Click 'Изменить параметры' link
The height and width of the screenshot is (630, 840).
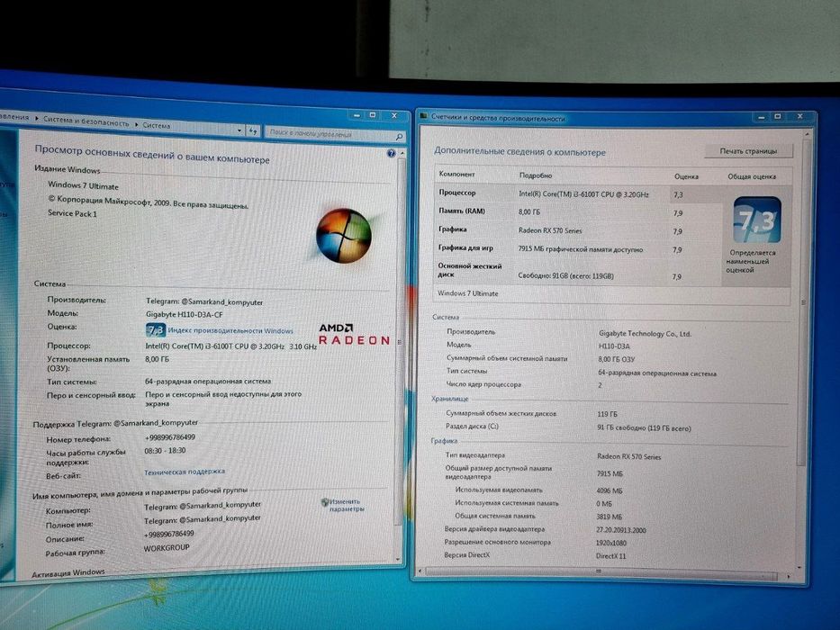pos(346,505)
